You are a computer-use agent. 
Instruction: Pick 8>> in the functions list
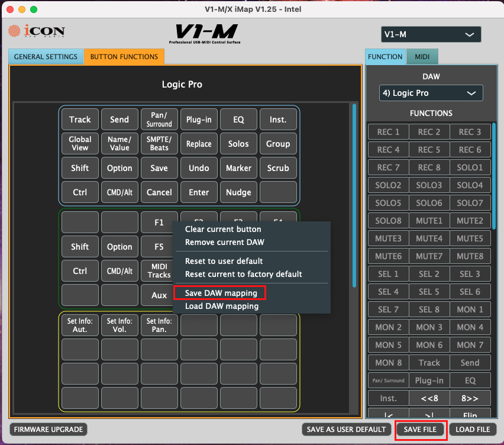(470, 398)
